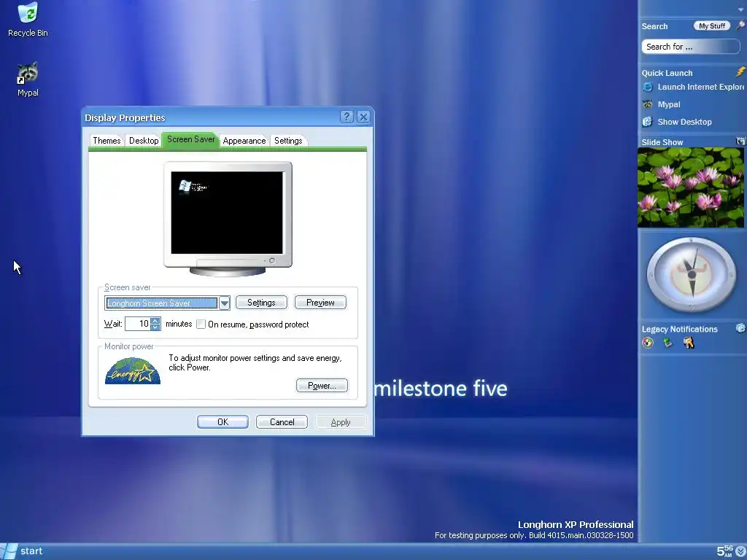
Task: Click the taskbar clock time 5:56 AM
Action: pos(725,551)
